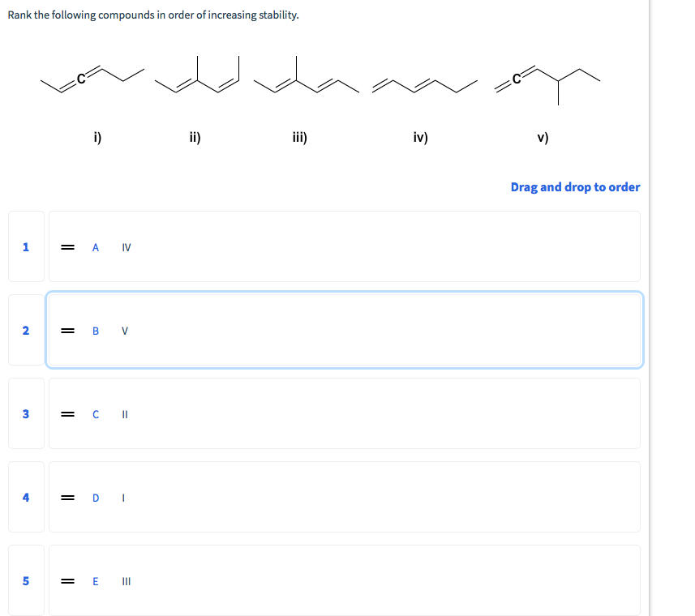
Task: Select the letter E in the last row
Action: 95,581
